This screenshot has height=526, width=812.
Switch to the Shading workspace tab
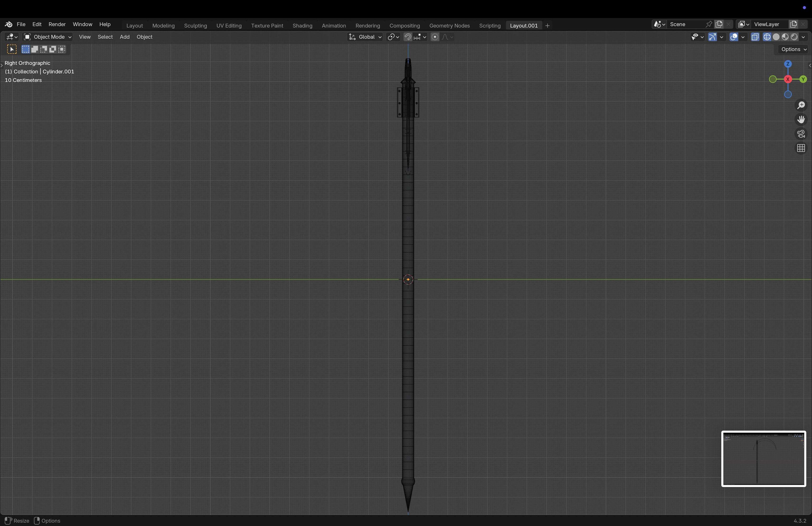pyautogui.click(x=302, y=26)
